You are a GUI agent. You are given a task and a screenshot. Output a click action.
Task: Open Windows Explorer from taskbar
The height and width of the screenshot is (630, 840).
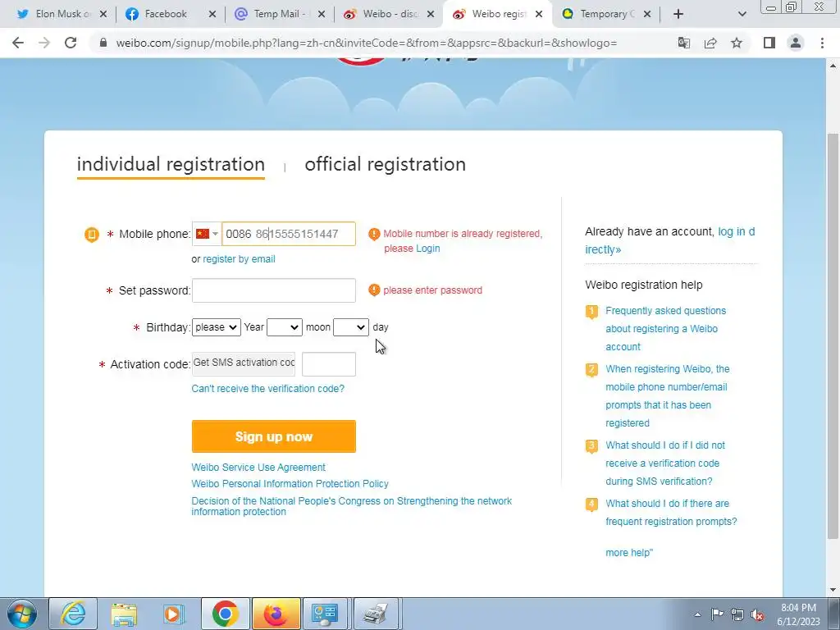(x=124, y=614)
